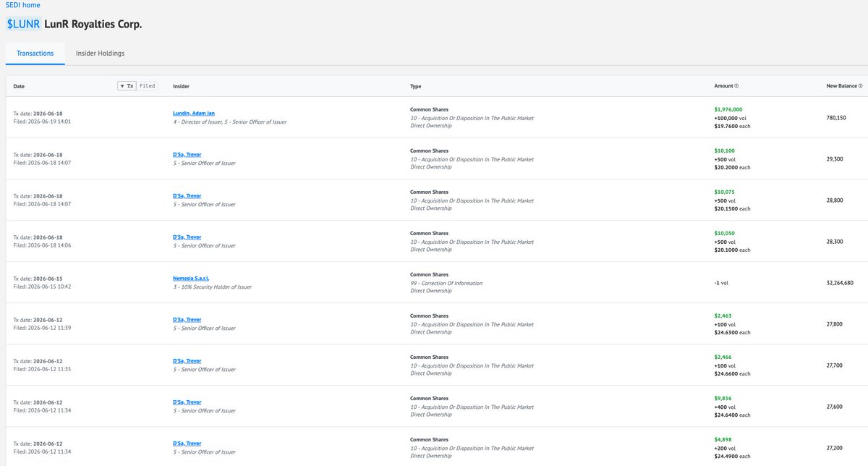Image resolution: width=868 pixels, height=466 pixels.
Task: Open D'Sa, Trevor link with balance 27,700
Action: [x=187, y=361]
